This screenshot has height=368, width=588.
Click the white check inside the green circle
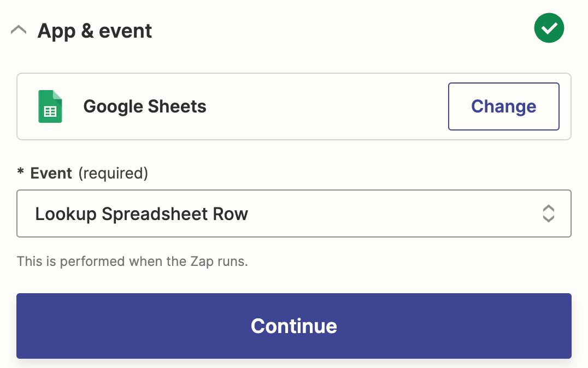point(549,28)
